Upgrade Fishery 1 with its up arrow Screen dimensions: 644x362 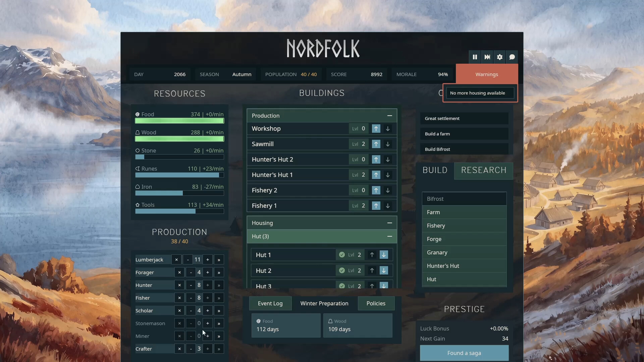point(376,206)
